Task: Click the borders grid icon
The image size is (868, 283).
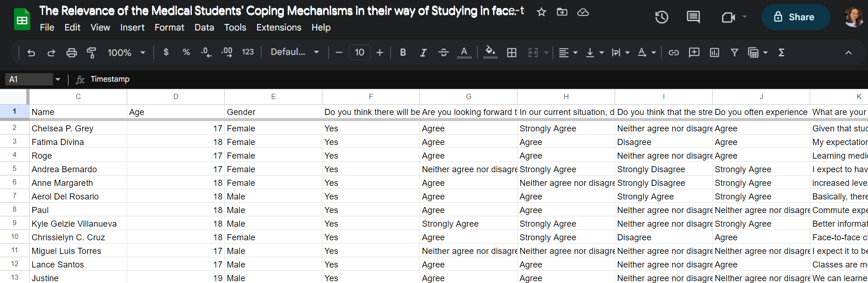Action: tap(511, 53)
